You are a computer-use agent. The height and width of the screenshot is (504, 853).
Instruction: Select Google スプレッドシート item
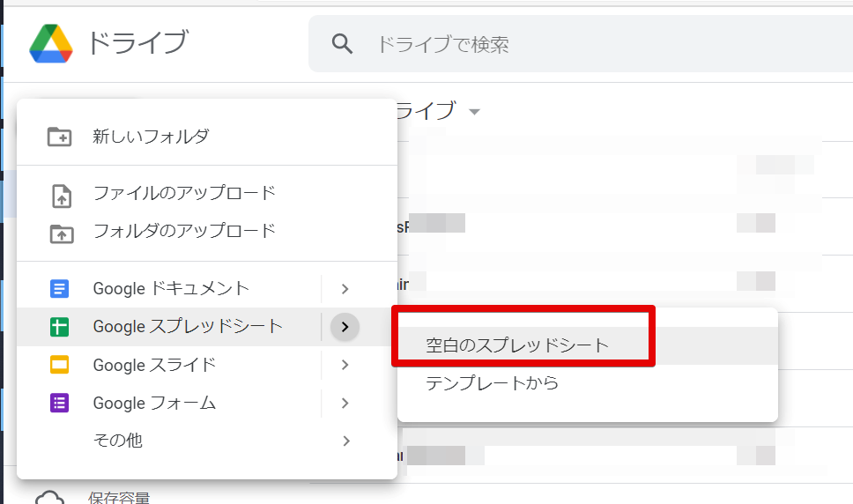click(x=188, y=327)
